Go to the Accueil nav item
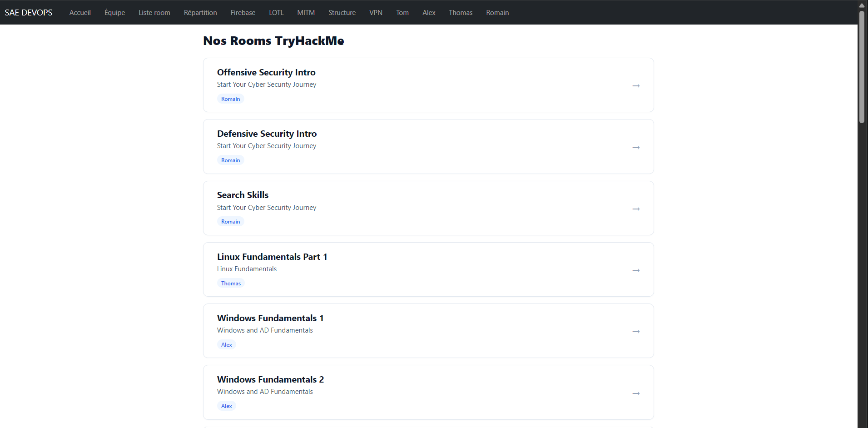The height and width of the screenshot is (428, 868). [80, 13]
